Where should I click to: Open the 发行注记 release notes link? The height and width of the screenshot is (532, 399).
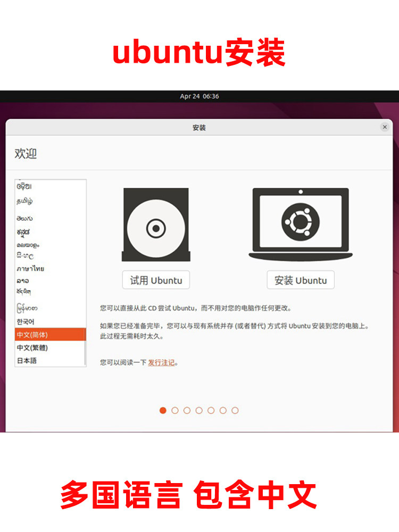click(x=161, y=363)
